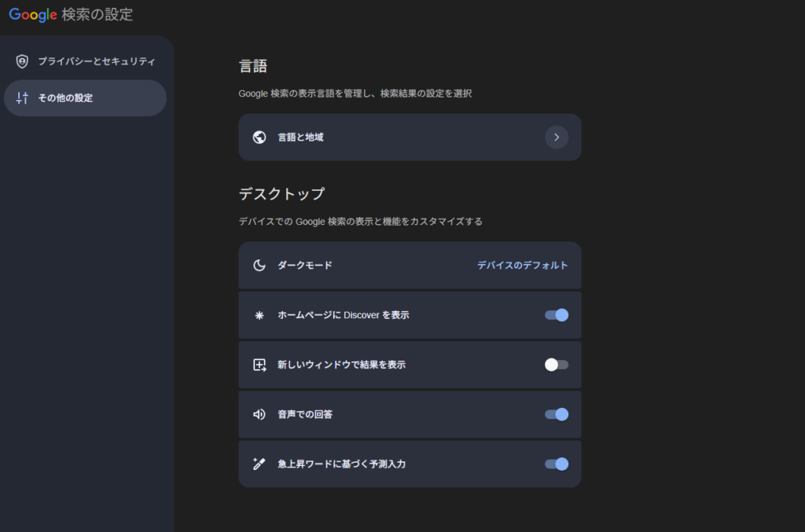
Task: Disable the ホームページに Discover を表示 switch
Action: [x=557, y=315]
